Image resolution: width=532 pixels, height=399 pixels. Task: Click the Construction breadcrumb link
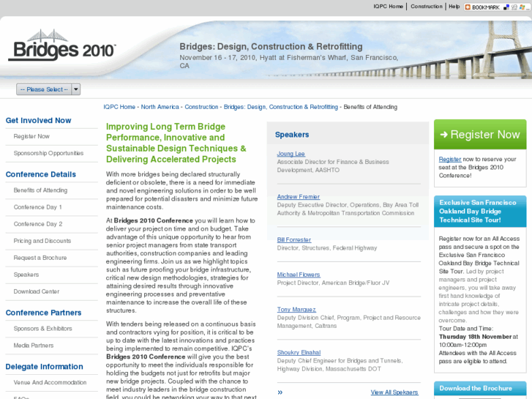click(x=201, y=107)
